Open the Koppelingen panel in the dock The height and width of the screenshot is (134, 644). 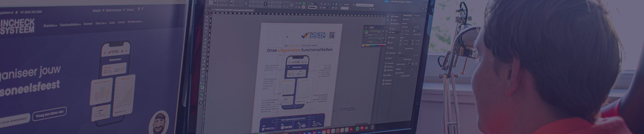[394, 24]
